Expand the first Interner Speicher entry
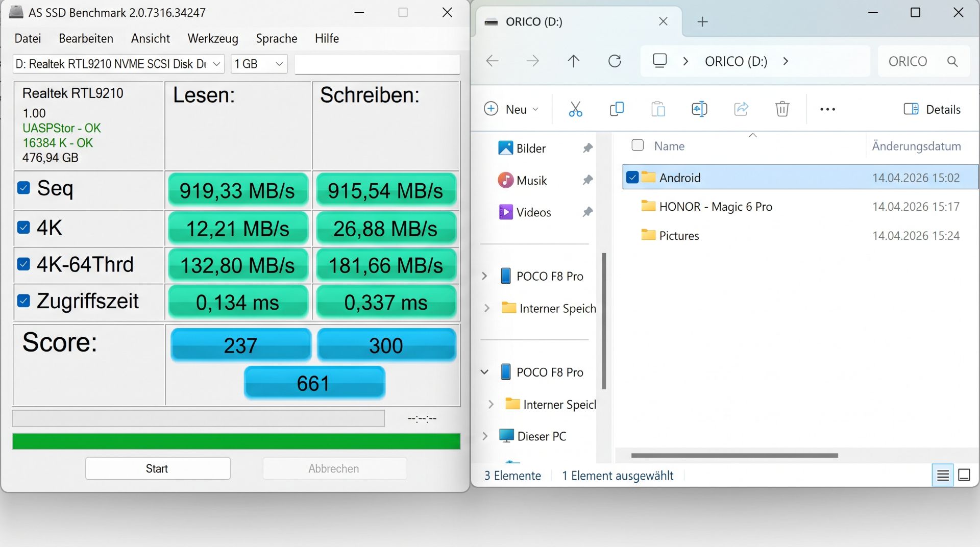This screenshot has width=980, height=547. tap(487, 308)
